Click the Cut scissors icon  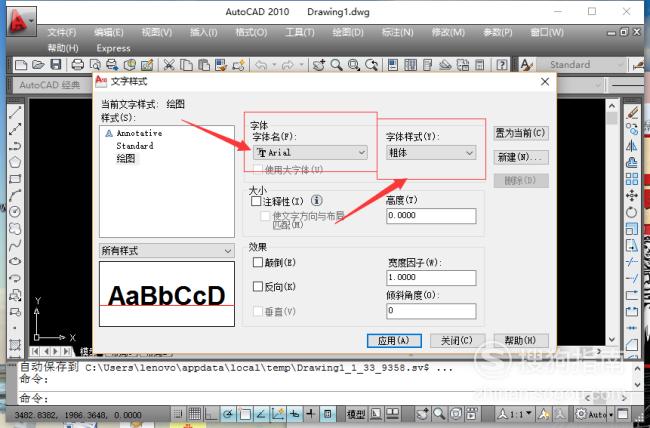pyautogui.click(x=168, y=65)
